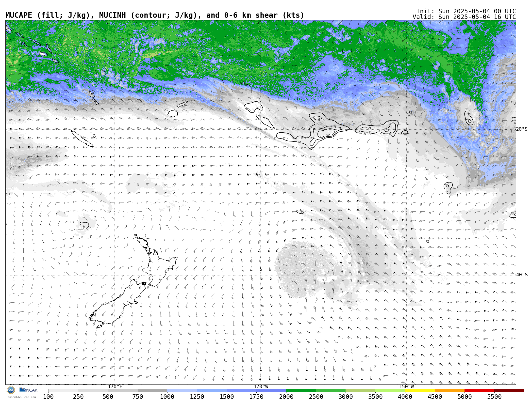Click the colorbar label 5000
The width and height of the screenshot is (532, 400).
coord(465,397)
